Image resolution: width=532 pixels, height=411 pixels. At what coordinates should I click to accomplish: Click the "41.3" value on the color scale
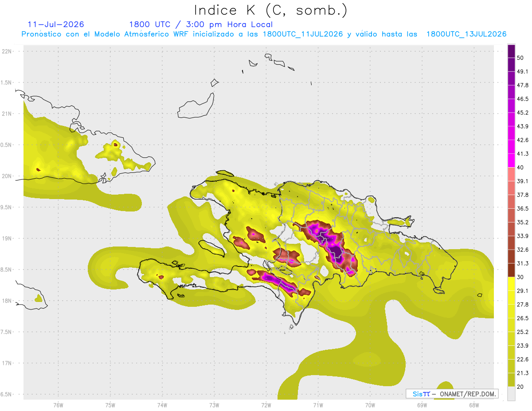tap(523, 154)
